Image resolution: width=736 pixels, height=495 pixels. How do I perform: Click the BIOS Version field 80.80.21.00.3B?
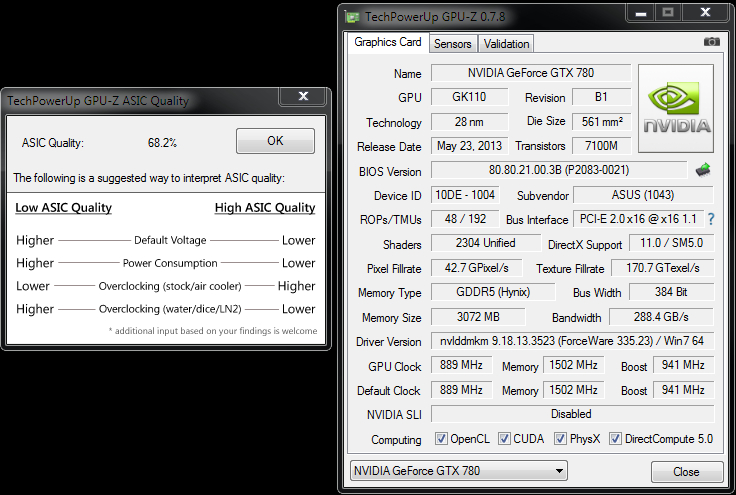(559, 170)
